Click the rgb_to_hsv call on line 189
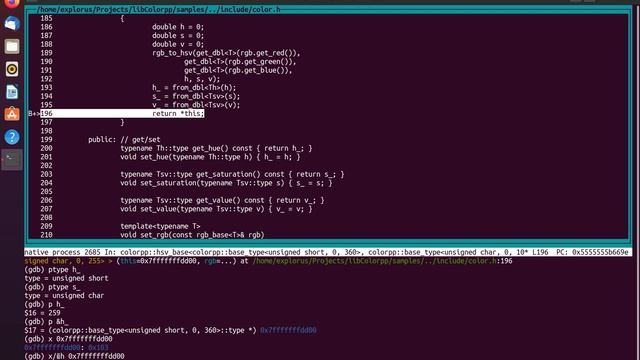The height and width of the screenshot is (360, 640). (226, 53)
